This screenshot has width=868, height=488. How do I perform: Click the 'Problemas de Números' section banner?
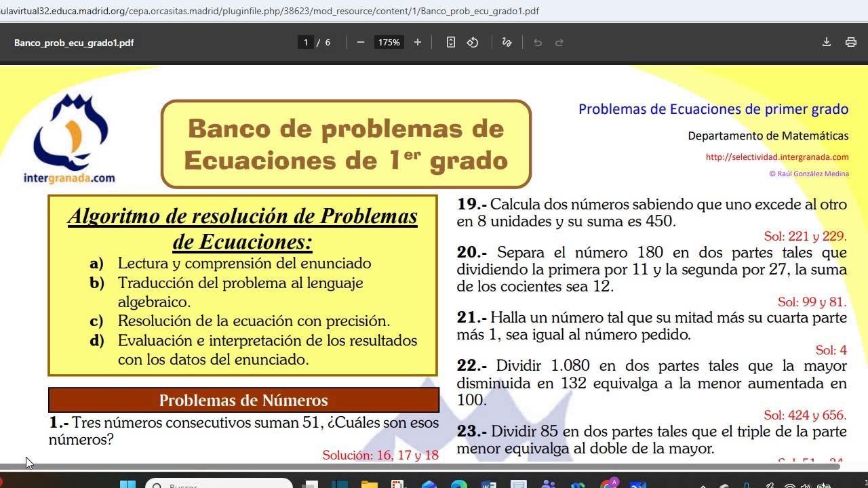point(243,400)
